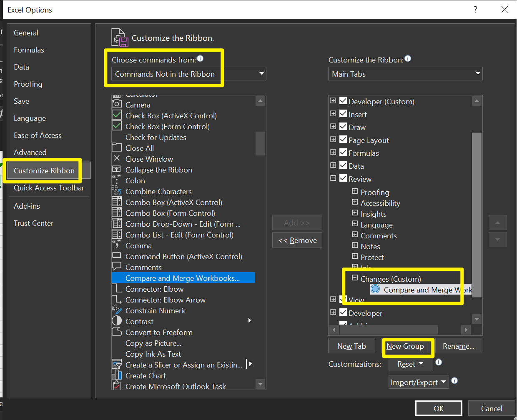Click the New Group button
The image size is (517, 420).
point(405,346)
